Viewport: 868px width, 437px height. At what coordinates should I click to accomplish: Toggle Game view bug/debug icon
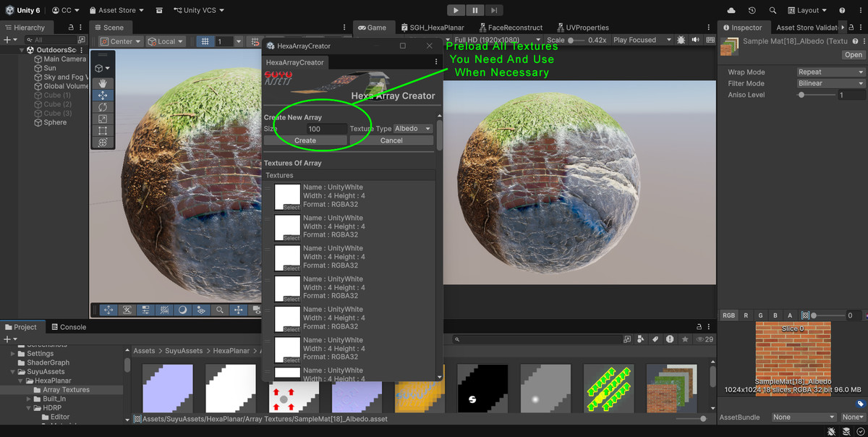[x=681, y=40]
